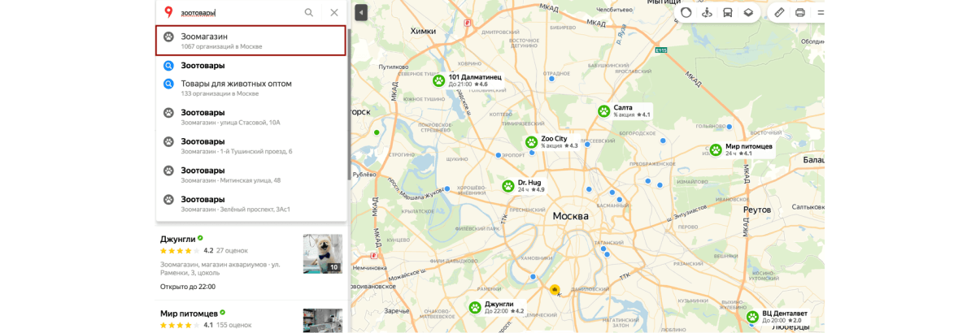This screenshot has height=333, width=980.
Task: Clear the search field with X
Action: pyautogui.click(x=334, y=13)
